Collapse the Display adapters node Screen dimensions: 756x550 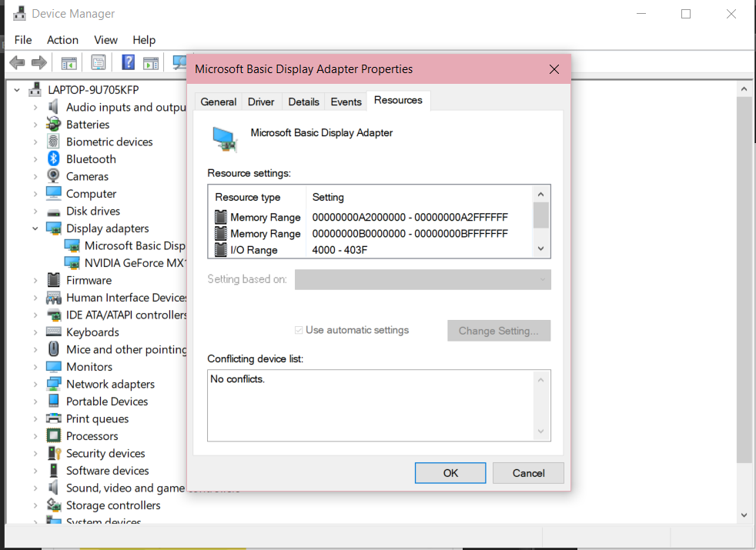click(x=35, y=228)
